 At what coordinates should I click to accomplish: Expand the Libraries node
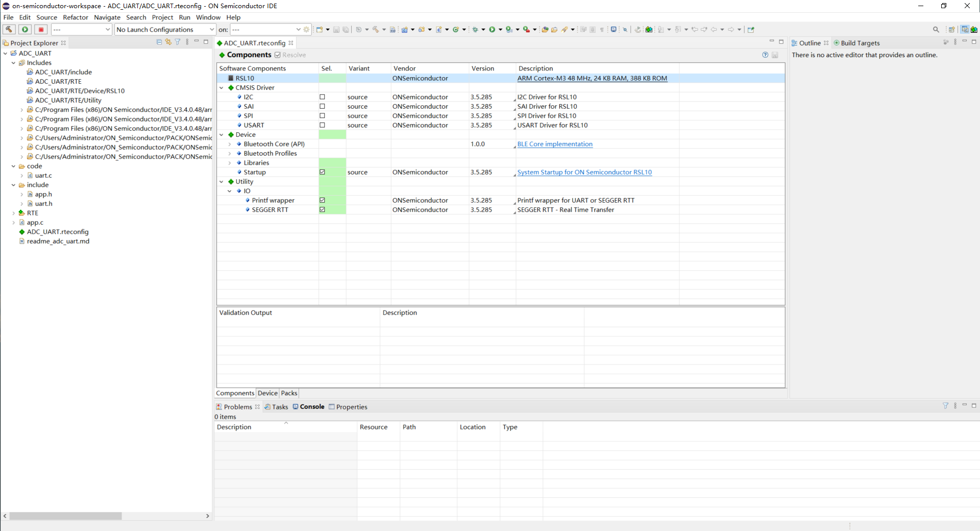[230, 163]
